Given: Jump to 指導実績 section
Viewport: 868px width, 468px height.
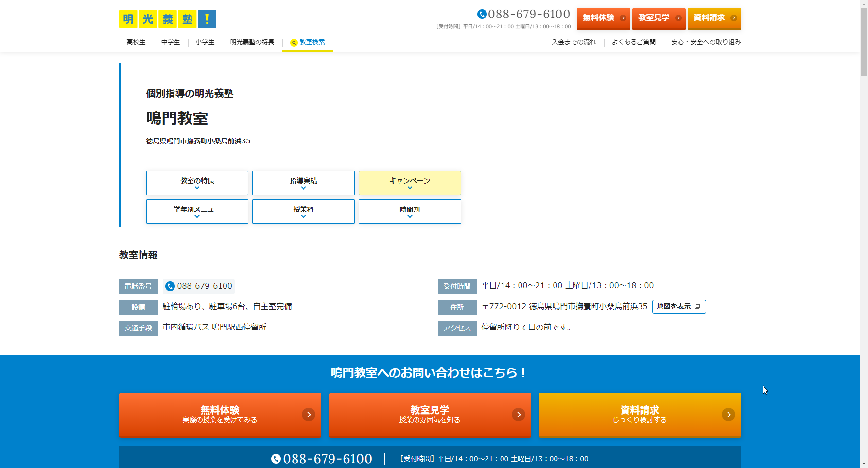Looking at the screenshot, I should pos(303,183).
